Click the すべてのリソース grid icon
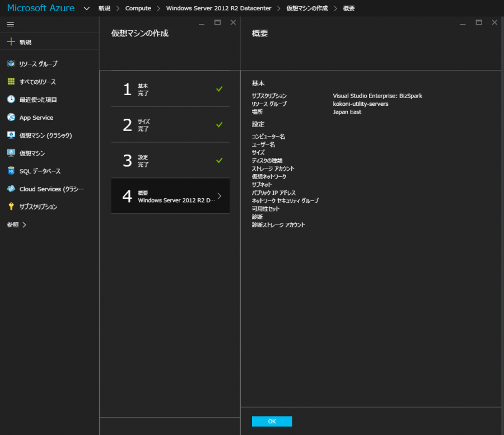 pos(11,82)
